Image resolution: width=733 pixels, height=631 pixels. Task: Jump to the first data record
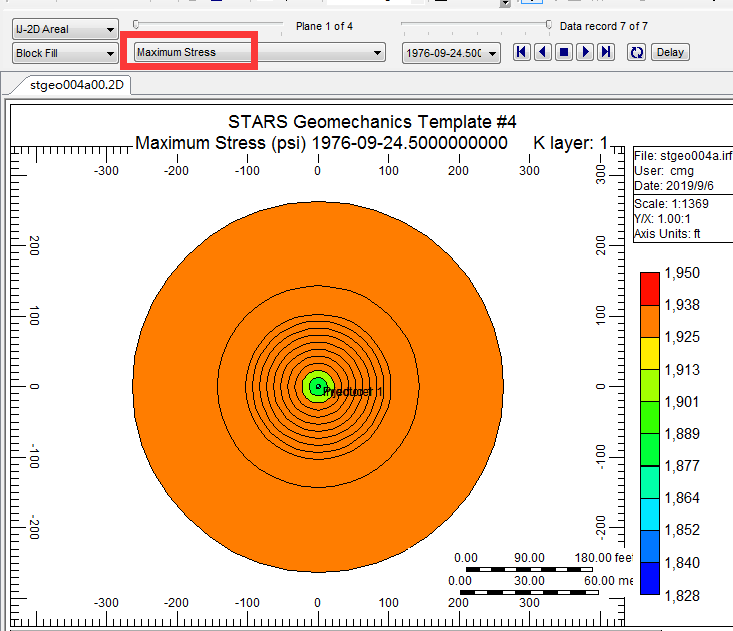click(x=522, y=52)
